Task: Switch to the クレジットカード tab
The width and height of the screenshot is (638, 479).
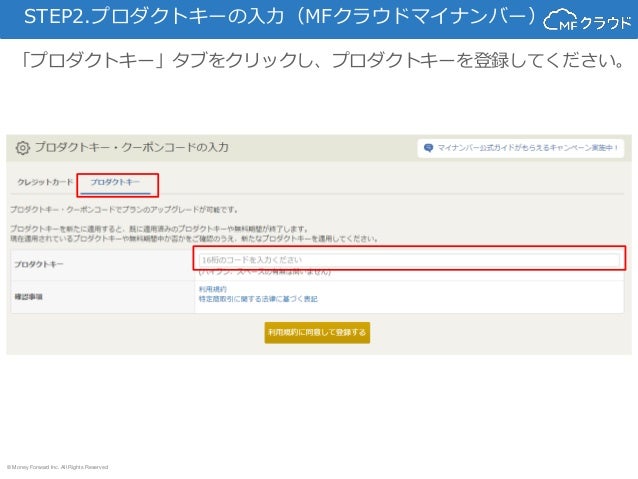Action: pyautogui.click(x=45, y=182)
